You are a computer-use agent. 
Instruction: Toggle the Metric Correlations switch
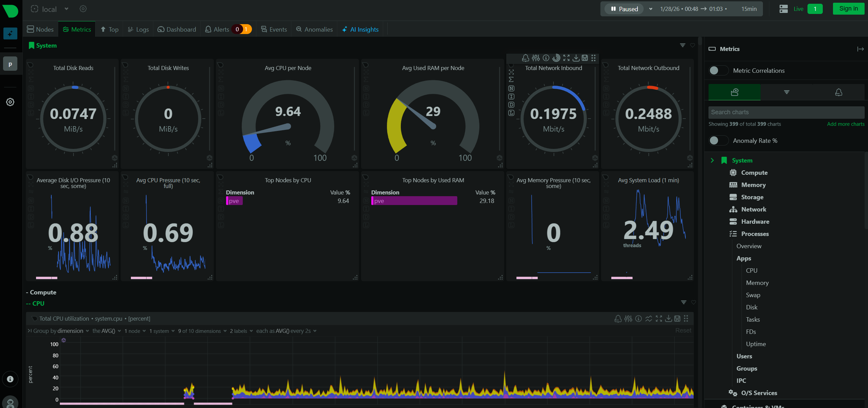pyautogui.click(x=718, y=70)
